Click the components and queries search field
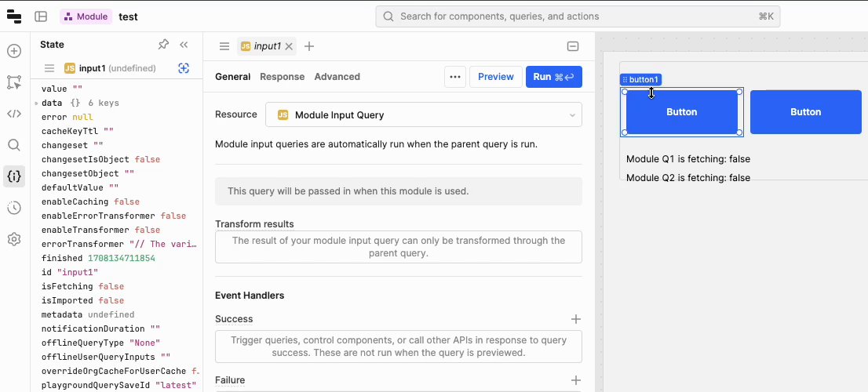 click(578, 16)
